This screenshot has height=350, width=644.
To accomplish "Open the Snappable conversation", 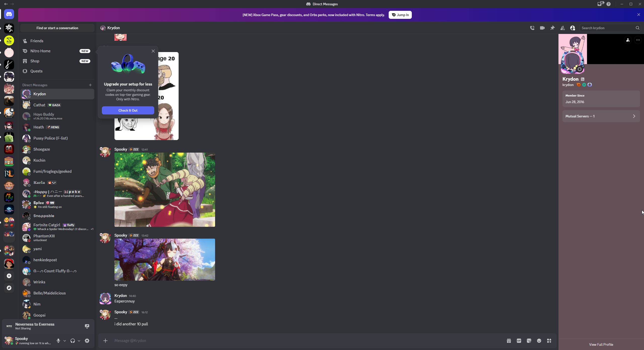I will 57,215.
